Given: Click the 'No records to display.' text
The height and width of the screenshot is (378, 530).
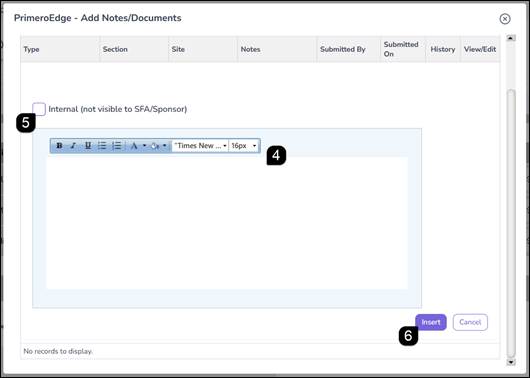Looking at the screenshot, I should (x=58, y=351).
